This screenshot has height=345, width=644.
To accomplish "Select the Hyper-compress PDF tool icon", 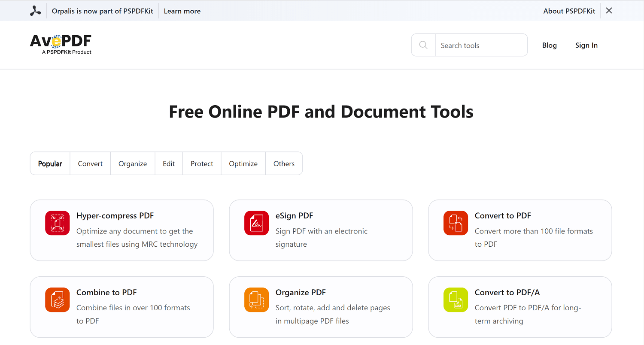I will (x=57, y=223).
